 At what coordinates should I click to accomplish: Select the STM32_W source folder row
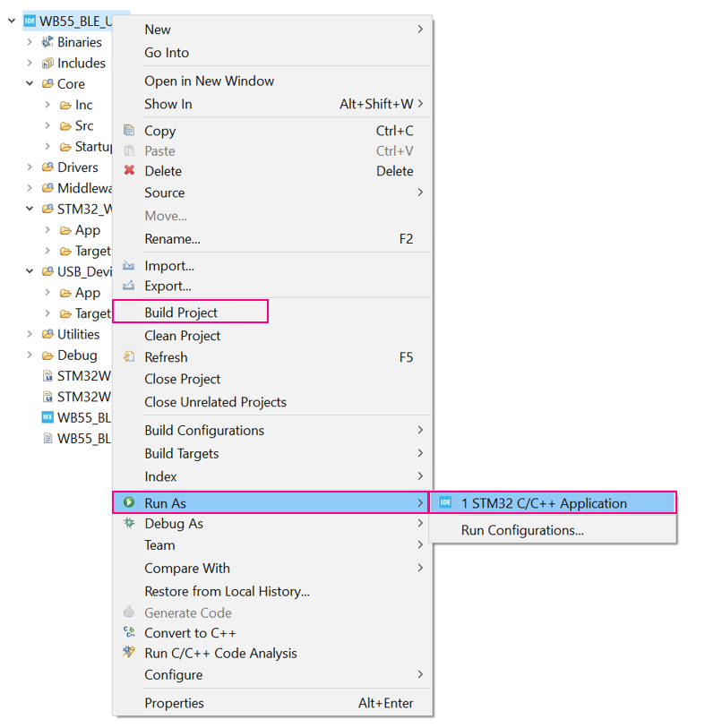(x=77, y=209)
